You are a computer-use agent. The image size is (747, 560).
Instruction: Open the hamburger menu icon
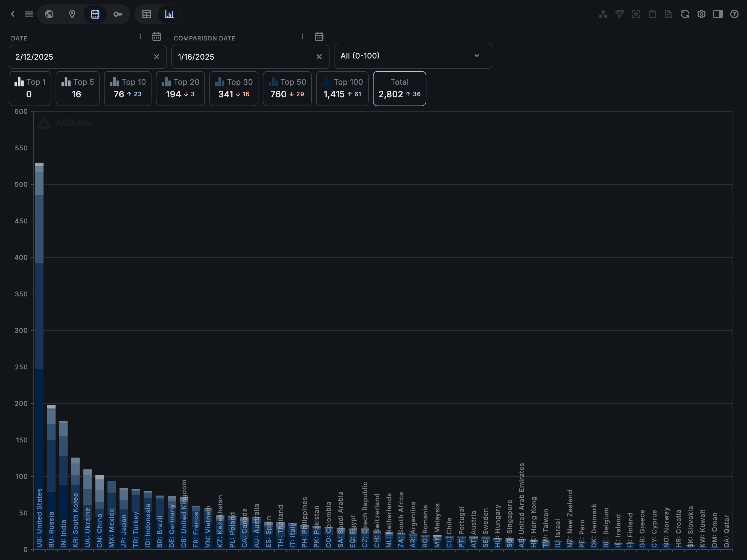[x=29, y=14]
